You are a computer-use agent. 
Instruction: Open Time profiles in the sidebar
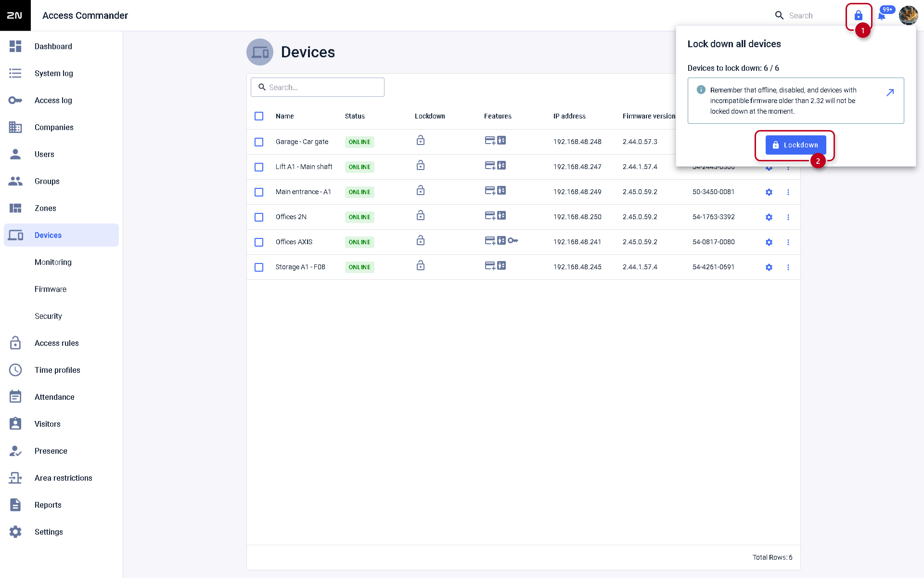(61, 370)
